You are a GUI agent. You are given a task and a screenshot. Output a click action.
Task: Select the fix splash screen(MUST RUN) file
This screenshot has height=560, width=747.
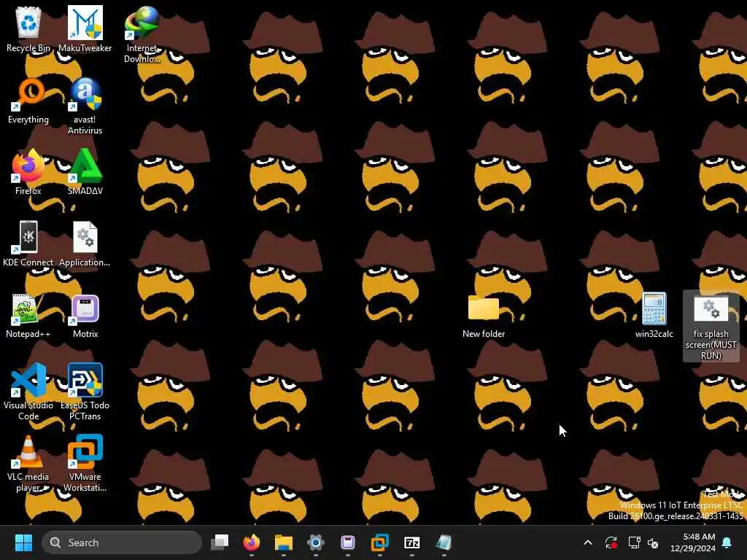pos(711,326)
